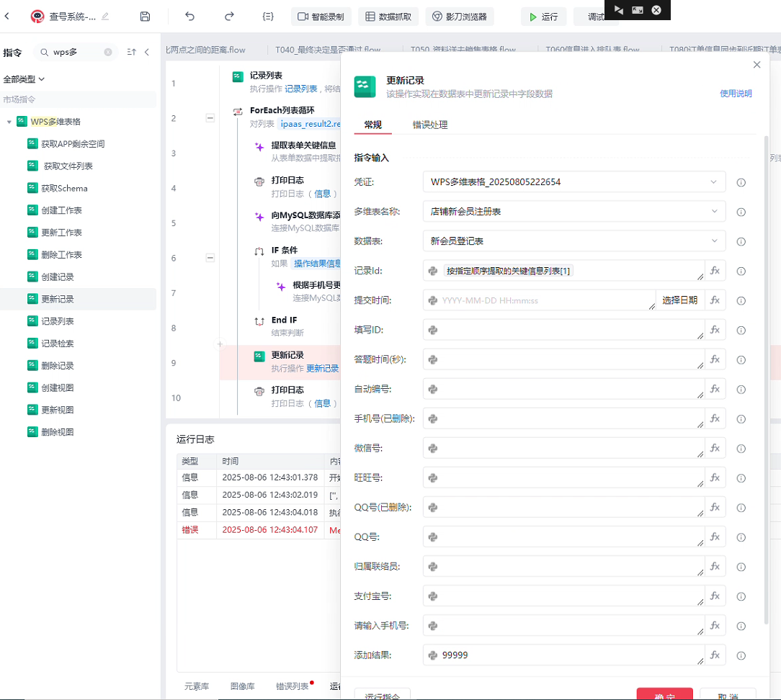Click the python icon in 旺旺号 field
The image size is (781, 700).
(433, 478)
